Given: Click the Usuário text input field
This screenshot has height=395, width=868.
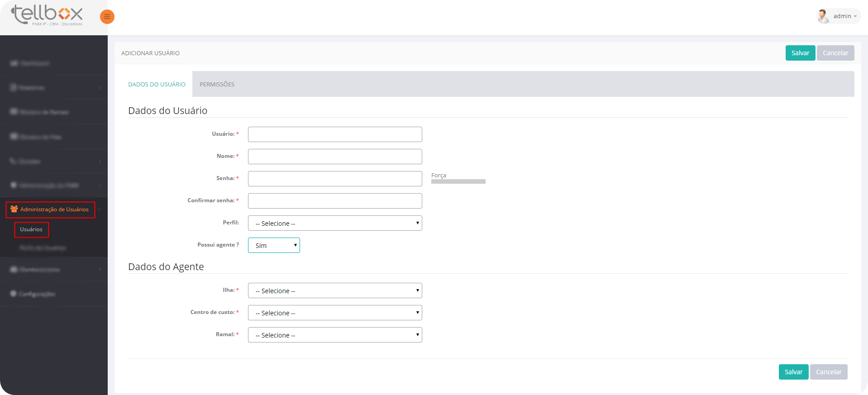Looking at the screenshot, I should click(334, 134).
